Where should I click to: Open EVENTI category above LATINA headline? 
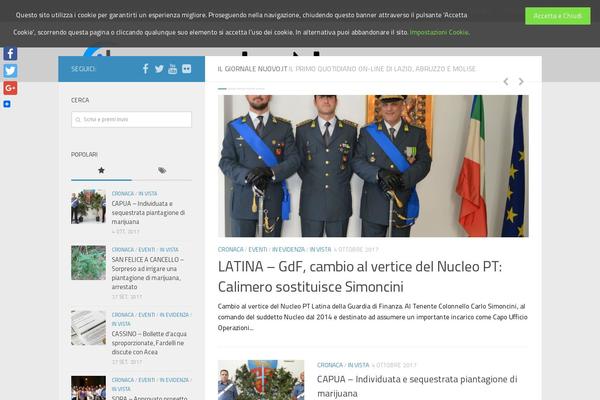click(258, 250)
